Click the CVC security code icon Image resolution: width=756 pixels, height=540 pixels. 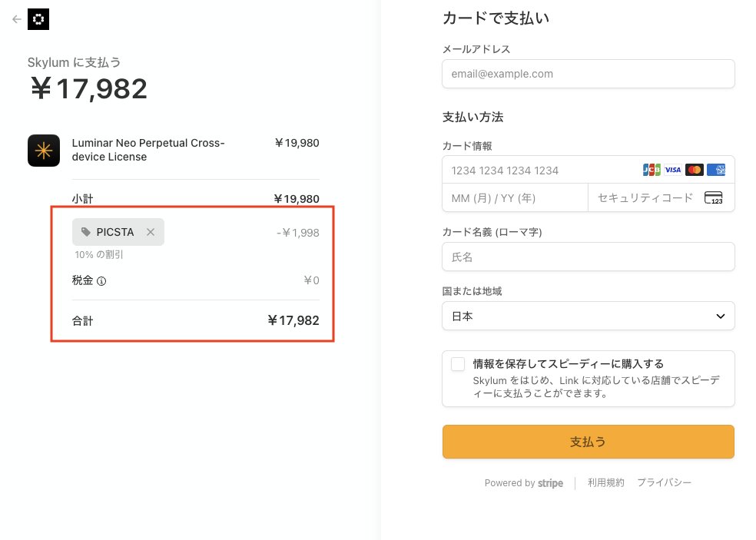click(x=713, y=198)
